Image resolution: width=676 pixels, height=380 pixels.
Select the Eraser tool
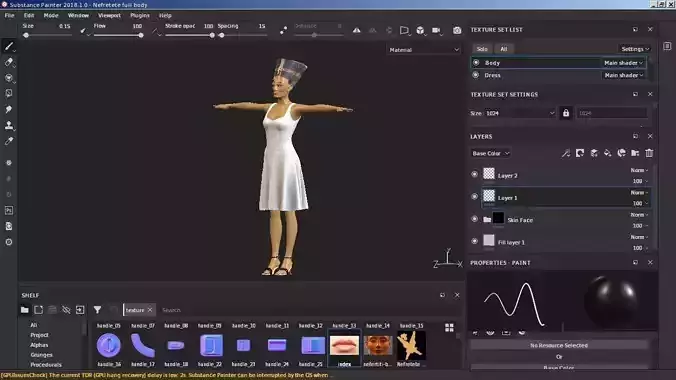tap(9, 62)
